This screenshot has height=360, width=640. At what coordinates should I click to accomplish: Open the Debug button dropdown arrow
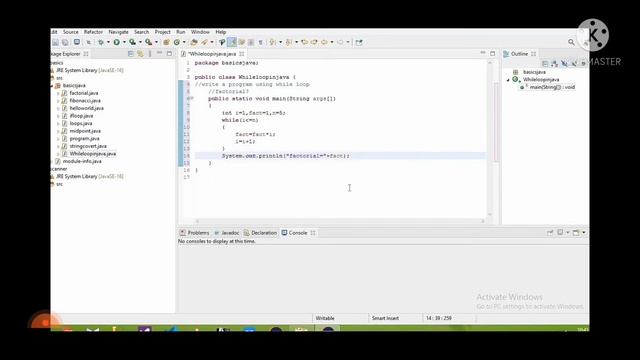pyautogui.click(x=108, y=42)
